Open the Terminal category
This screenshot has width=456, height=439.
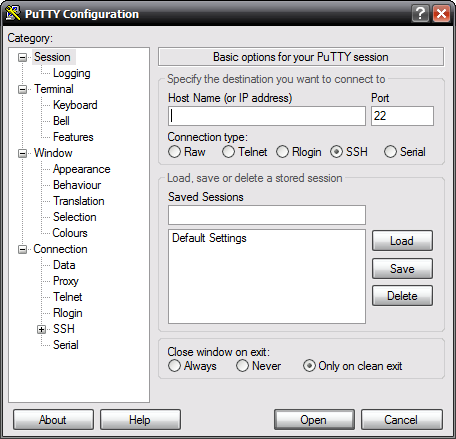(x=54, y=89)
